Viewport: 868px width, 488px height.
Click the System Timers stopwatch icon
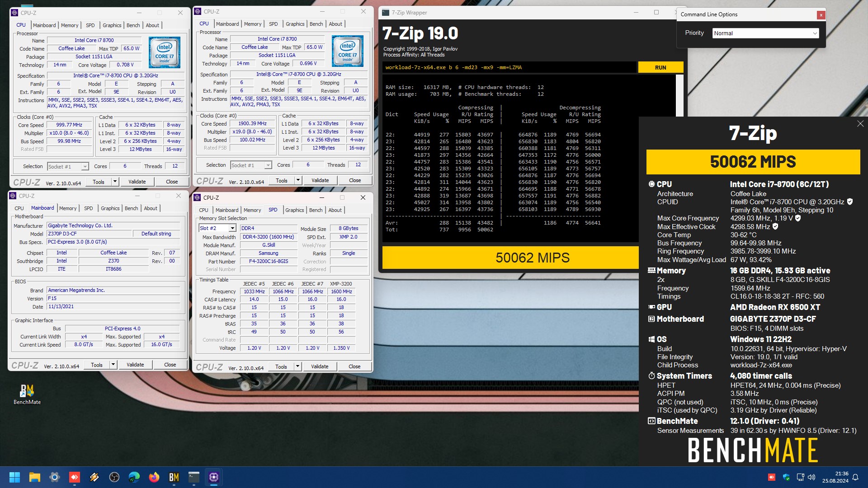tap(651, 376)
